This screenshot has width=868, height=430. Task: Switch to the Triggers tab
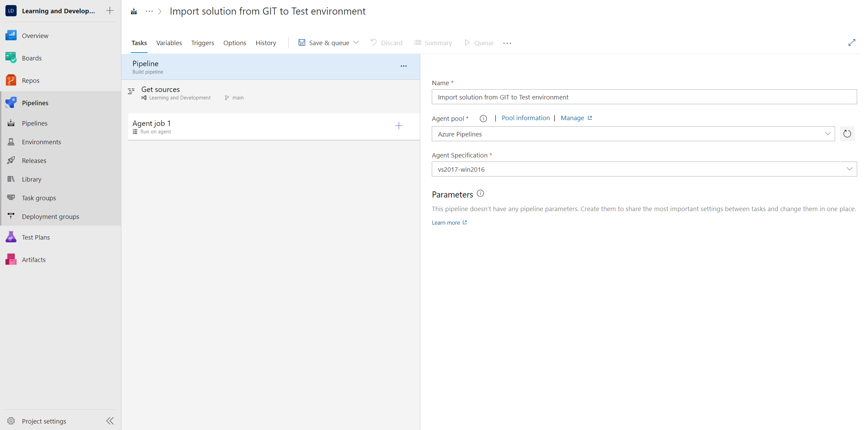point(202,43)
